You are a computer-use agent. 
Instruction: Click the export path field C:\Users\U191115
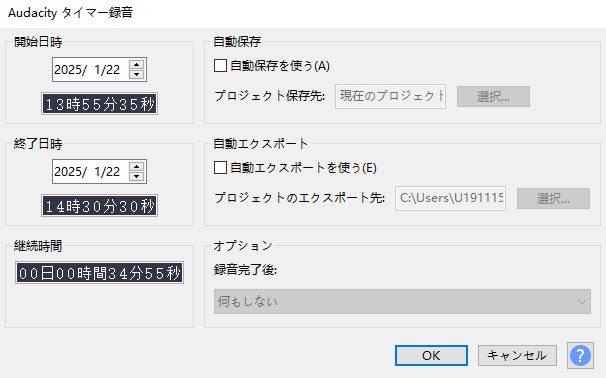[450, 199]
